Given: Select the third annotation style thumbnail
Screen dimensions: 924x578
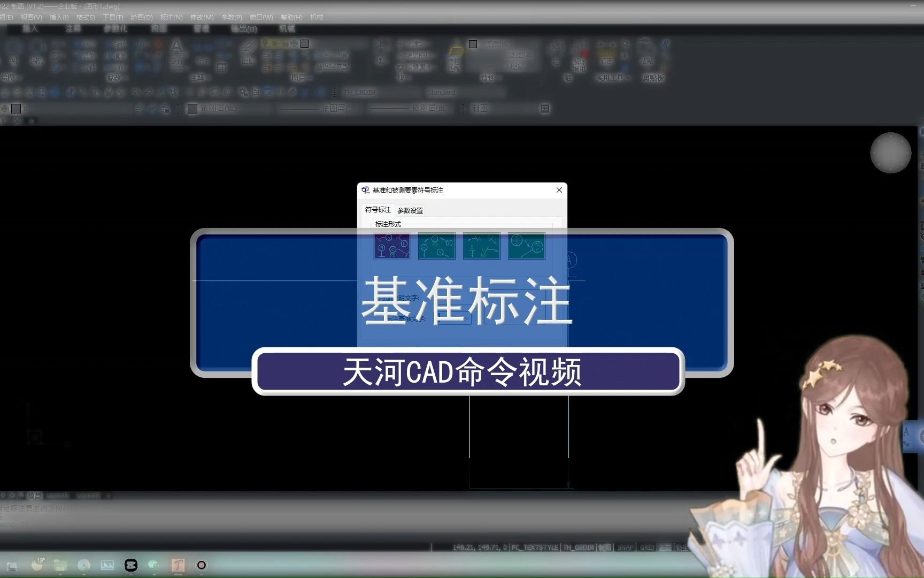Looking at the screenshot, I should point(482,246).
